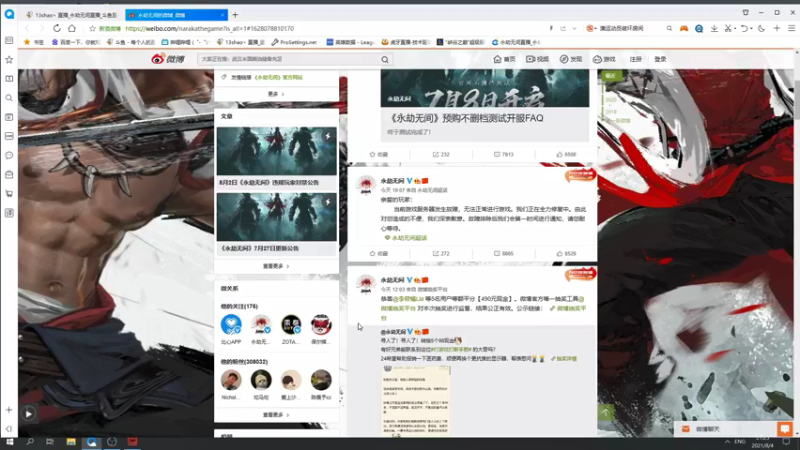Open the Nichol follower avatar
800x450 pixels.
coord(231,380)
